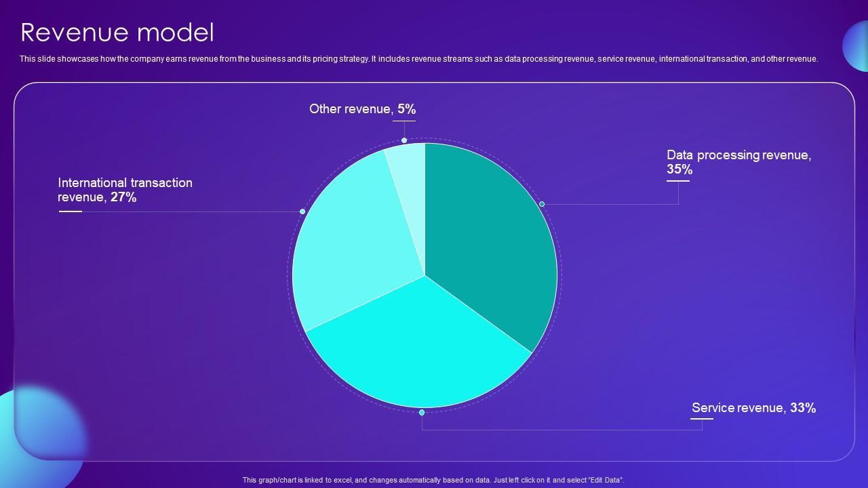This screenshot has height=488, width=868.
Task: Select the "Revenue model" slide title
Action: [117, 33]
